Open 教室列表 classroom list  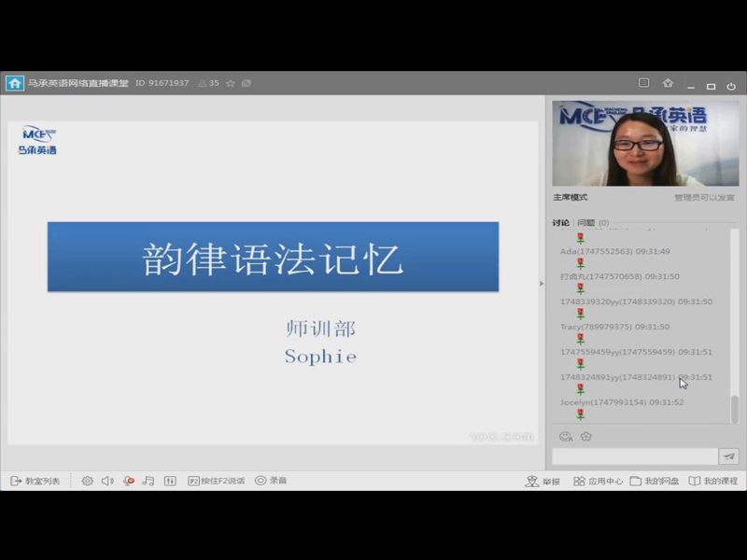[x=35, y=481]
